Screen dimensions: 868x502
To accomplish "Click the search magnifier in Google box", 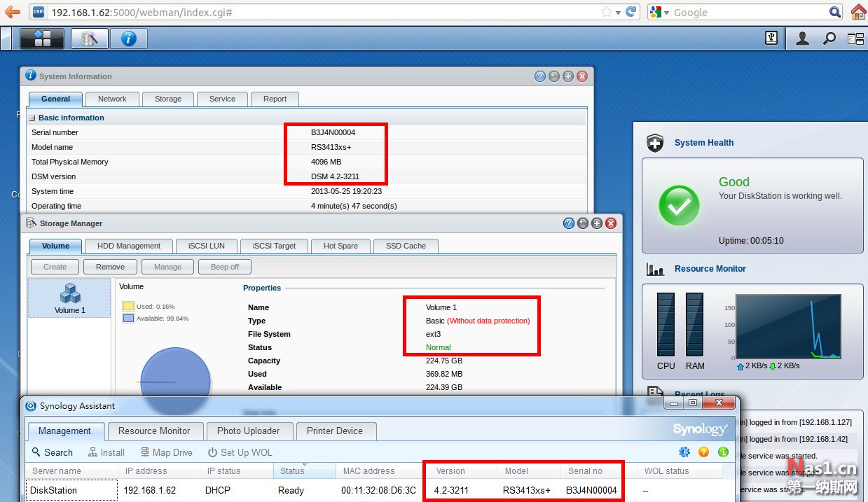I will pos(834,12).
